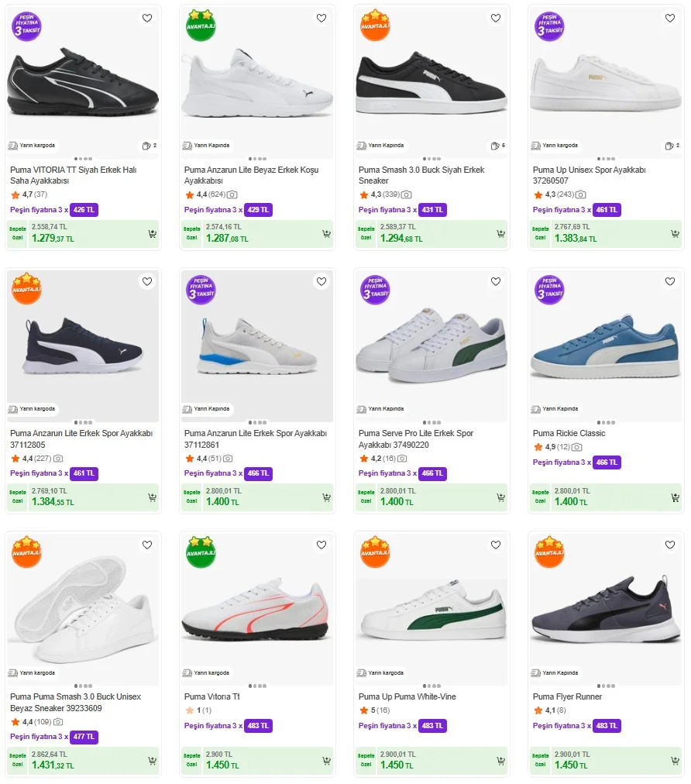Add Puma Vitoria Tf to basket

[326, 761]
